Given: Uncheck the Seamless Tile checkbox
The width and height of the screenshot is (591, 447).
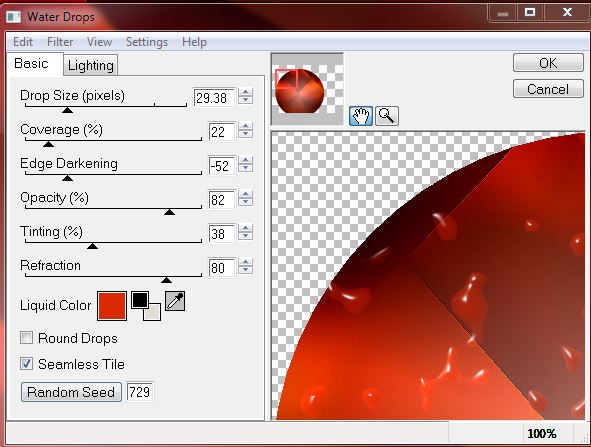Looking at the screenshot, I should (26, 364).
